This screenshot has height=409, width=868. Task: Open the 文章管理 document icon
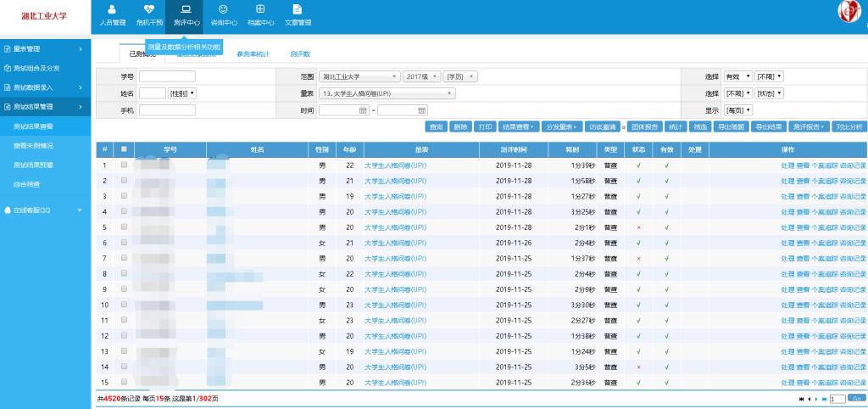298,14
